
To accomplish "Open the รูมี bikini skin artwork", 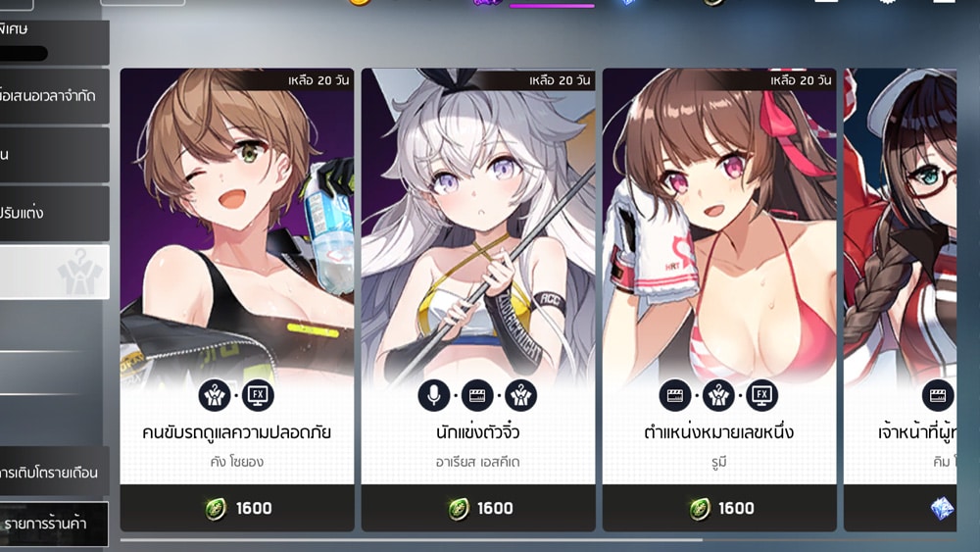I will [x=719, y=226].
